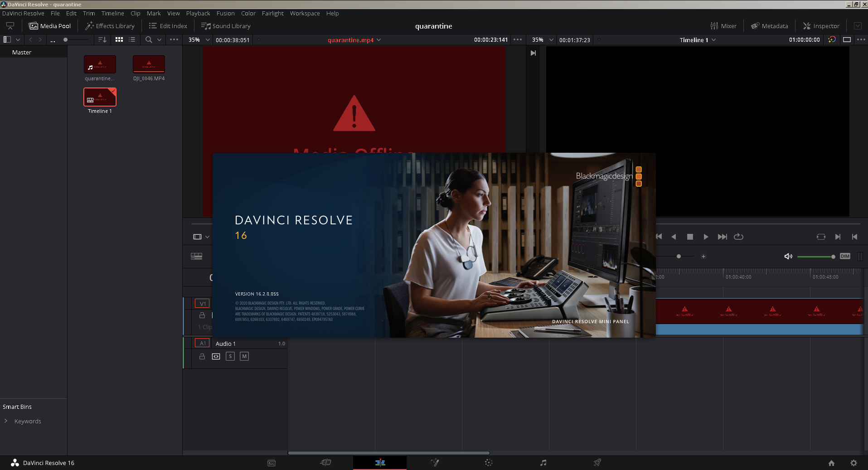Open the Fairlight music note page
The height and width of the screenshot is (470, 868).
tap(543, 463)
